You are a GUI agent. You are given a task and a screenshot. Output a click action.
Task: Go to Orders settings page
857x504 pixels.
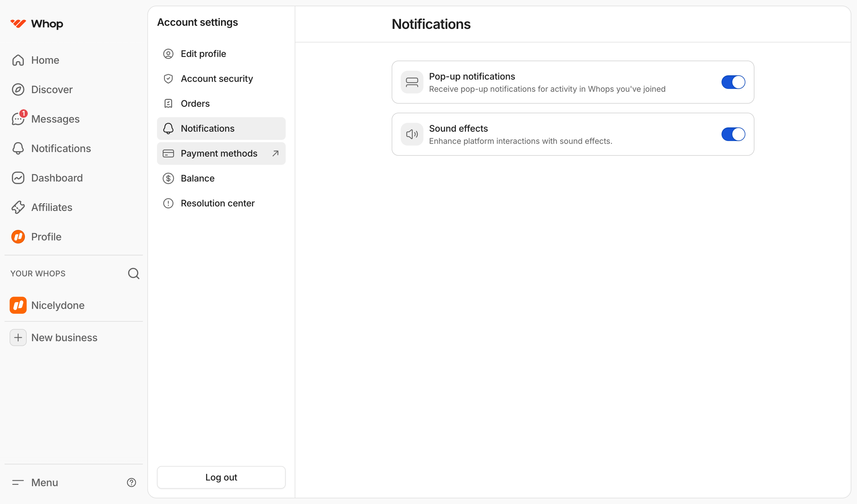pos(221,104)
